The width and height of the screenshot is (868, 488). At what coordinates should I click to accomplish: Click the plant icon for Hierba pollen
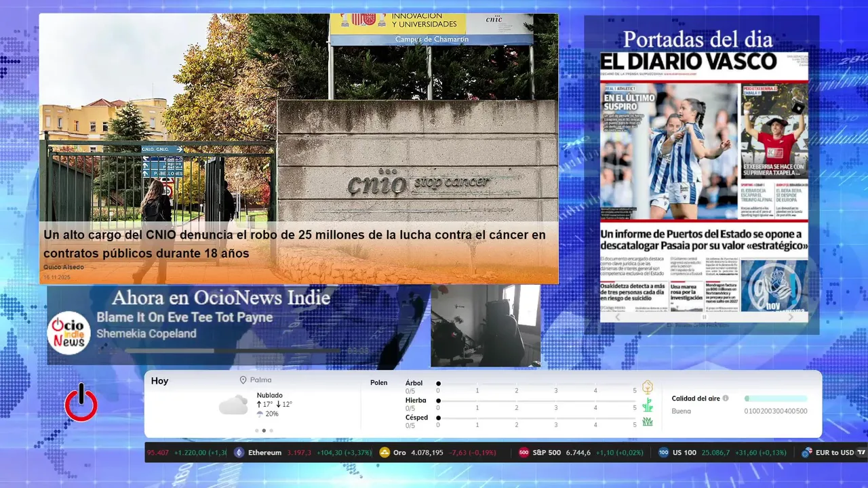(x=648, y=405)
